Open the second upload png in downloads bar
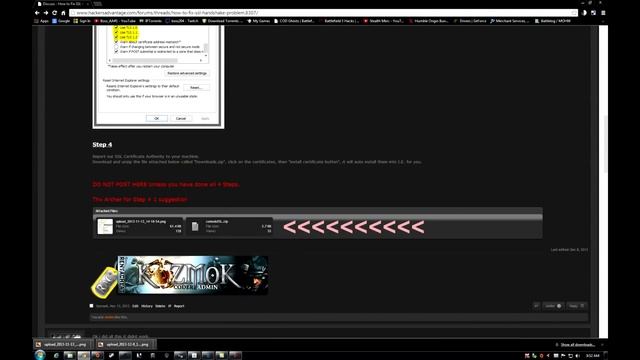Screen dimensions: 640x360 [x=125, y=344]
